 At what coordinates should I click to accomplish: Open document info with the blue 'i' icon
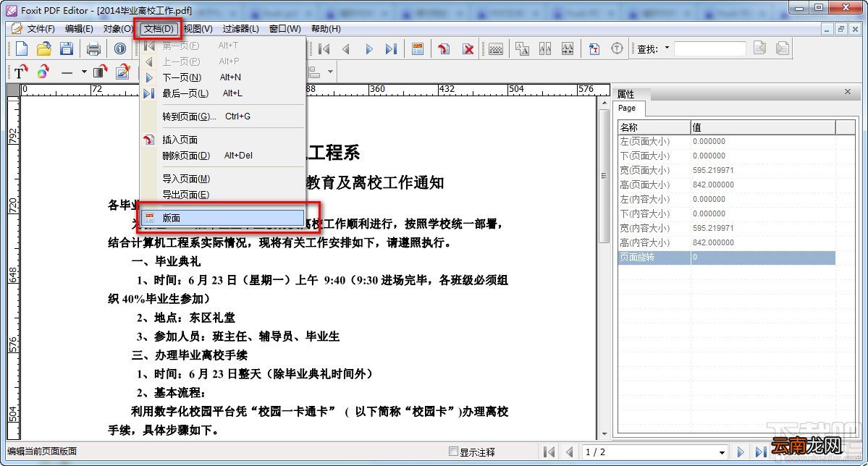119,48
